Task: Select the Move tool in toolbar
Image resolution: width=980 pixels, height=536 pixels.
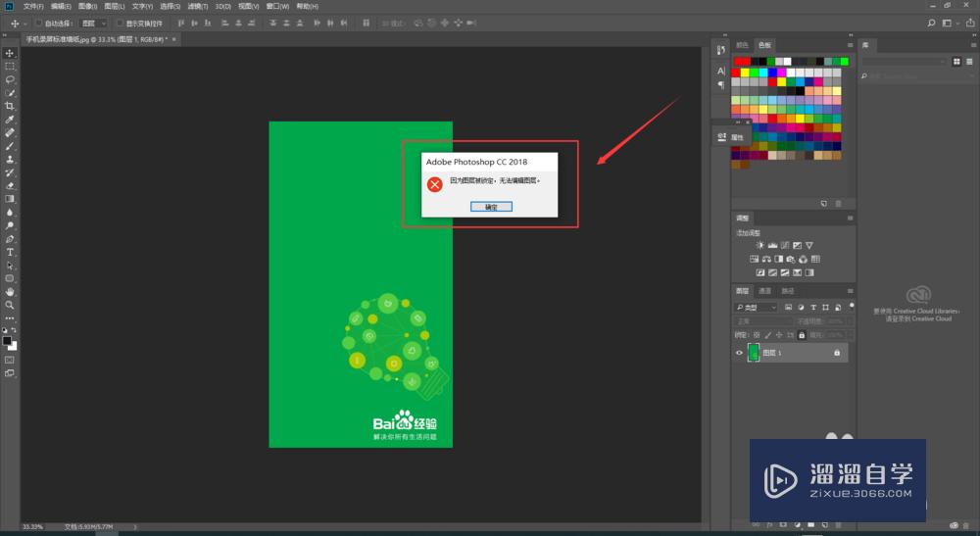Action: (10, 53)
